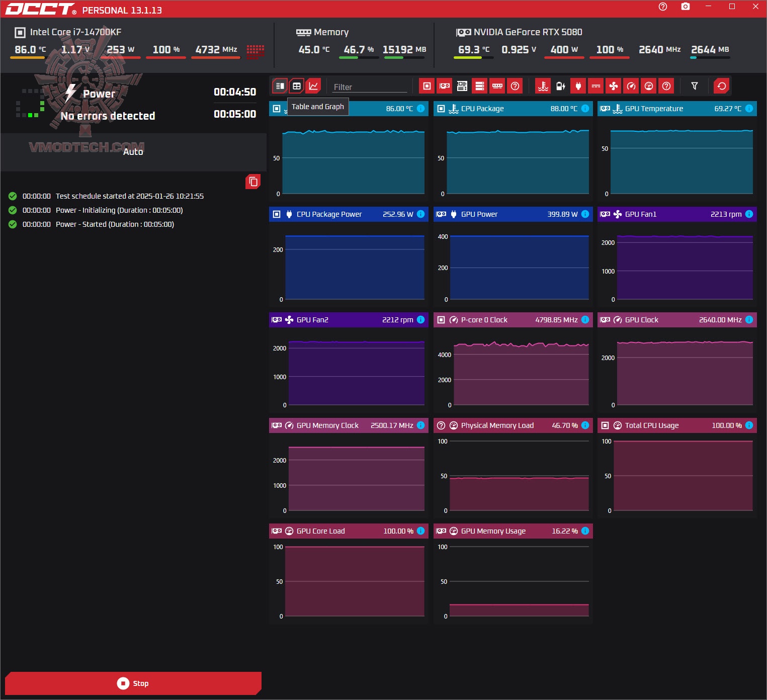Toggle the motherboard sensor filter
The height and width of the screenshot is (700, 767).
click(x=462, y=86)
